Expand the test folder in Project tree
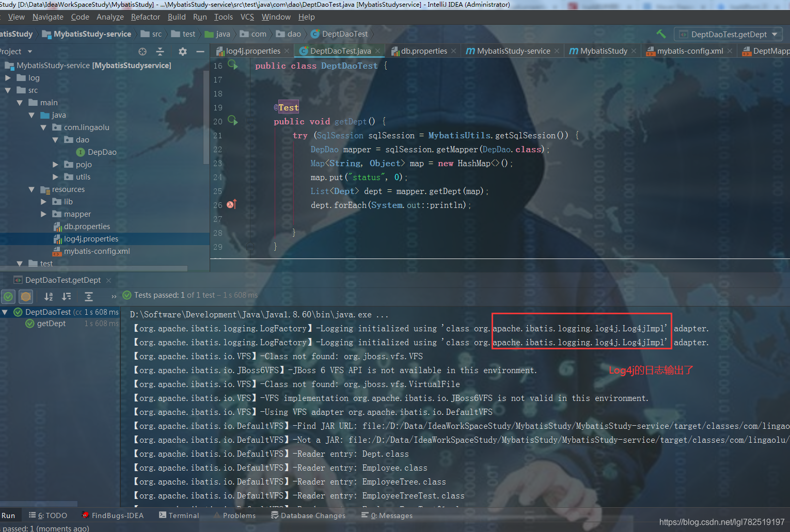Screen dimensions: 790x532 [20, 263]
